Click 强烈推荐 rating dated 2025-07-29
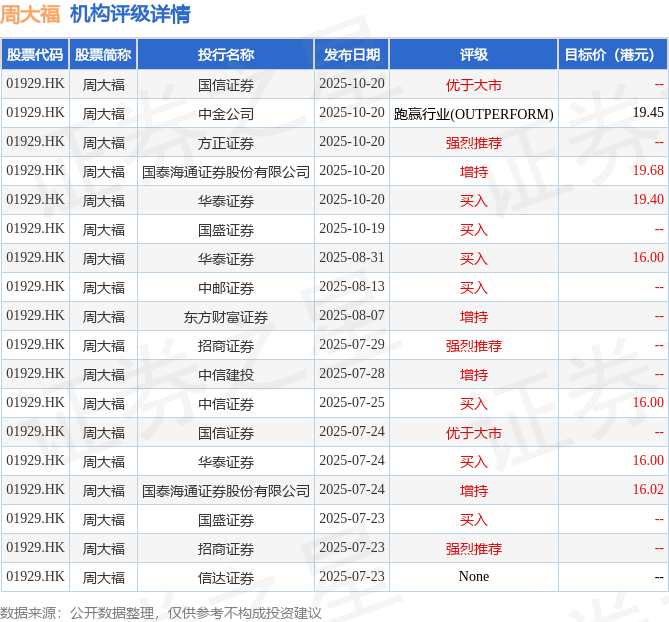The height and width of the screenshot is (622, 669). pos(474,346)
